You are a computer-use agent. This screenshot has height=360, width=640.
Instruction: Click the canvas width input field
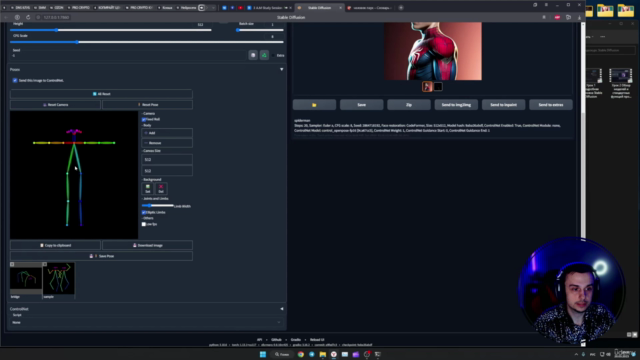(x=167, y=160)
